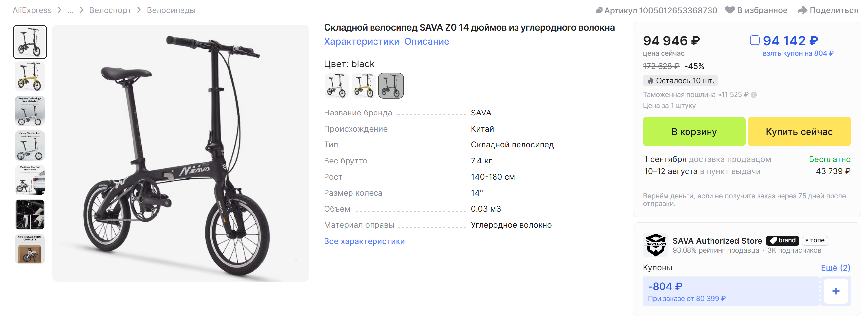Open Велосипеды breadcrumb link

click(x=171, y=10)
